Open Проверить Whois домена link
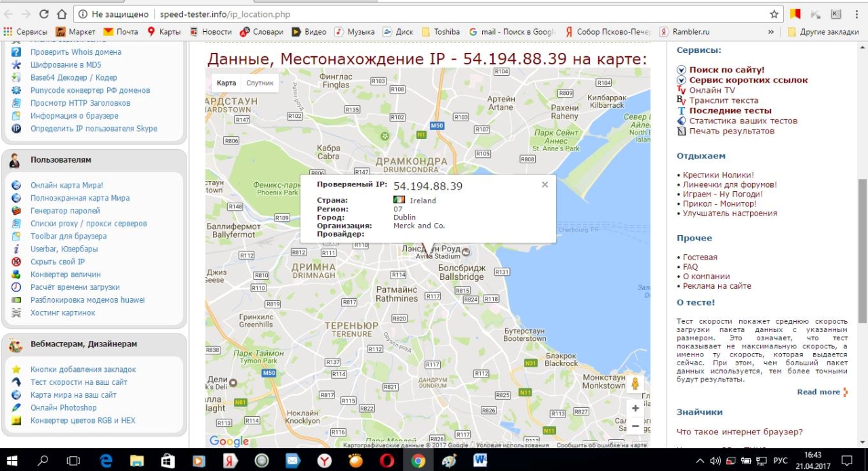The image size is (868, 471). click(76, 52)
